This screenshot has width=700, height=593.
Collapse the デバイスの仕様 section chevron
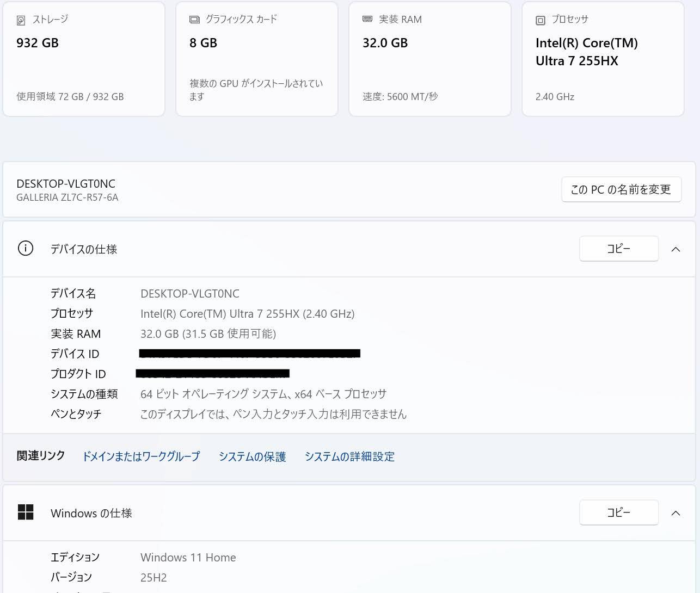(x=676, y=249)
